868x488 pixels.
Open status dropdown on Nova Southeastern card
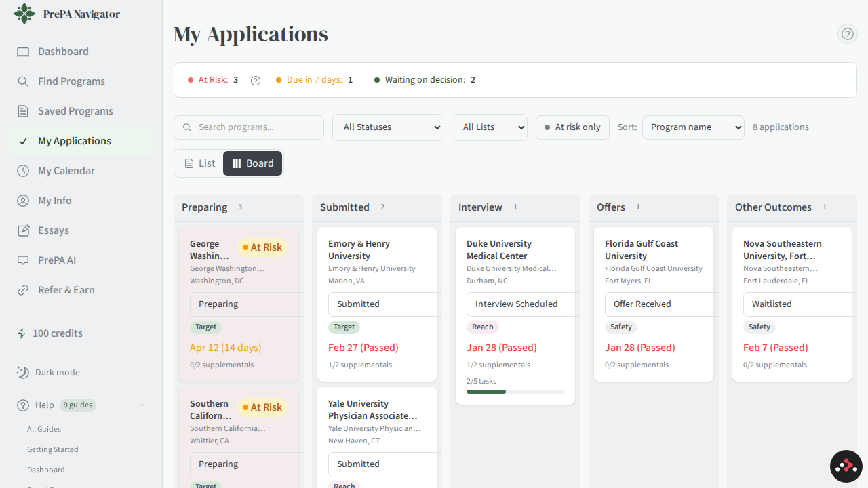click(799, 304)
